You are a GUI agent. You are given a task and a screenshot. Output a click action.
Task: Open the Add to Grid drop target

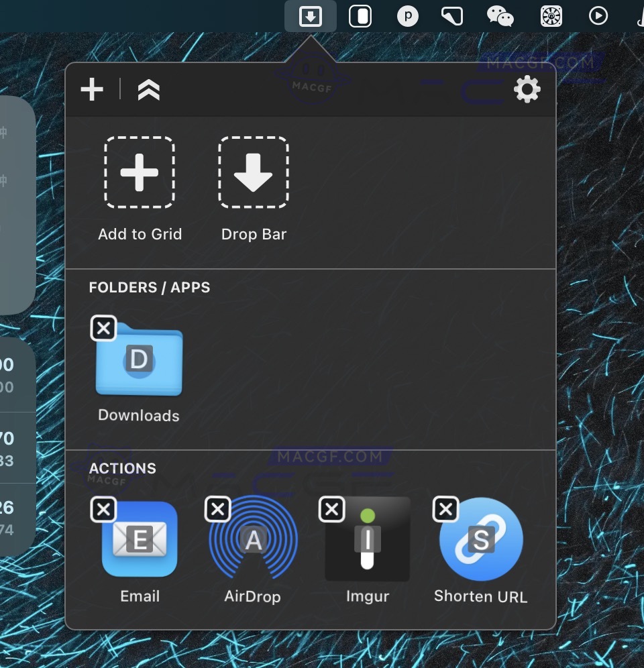pos(140,172)
